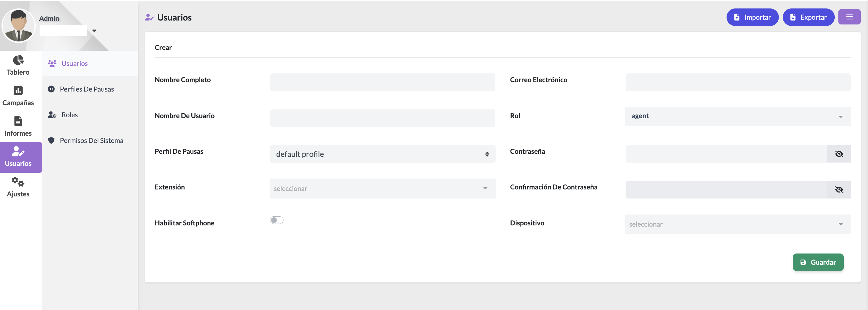Show the Contraseña password text
The width and height of the screenshot is (868, 310).
839,154
